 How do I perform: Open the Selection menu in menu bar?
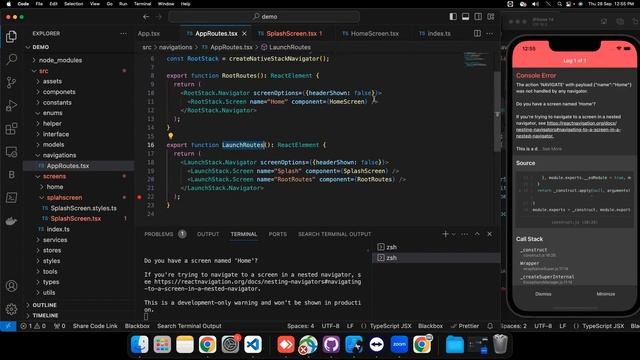(73, 4)
